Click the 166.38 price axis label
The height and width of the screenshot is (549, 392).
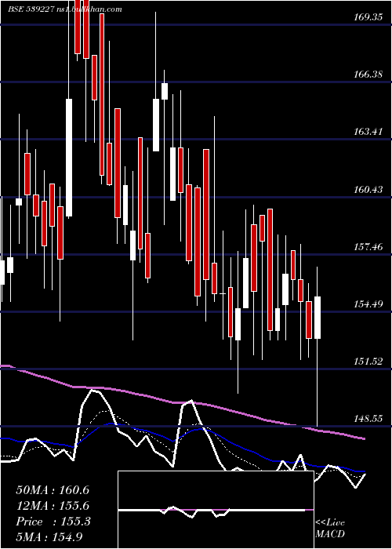[368, 74]
